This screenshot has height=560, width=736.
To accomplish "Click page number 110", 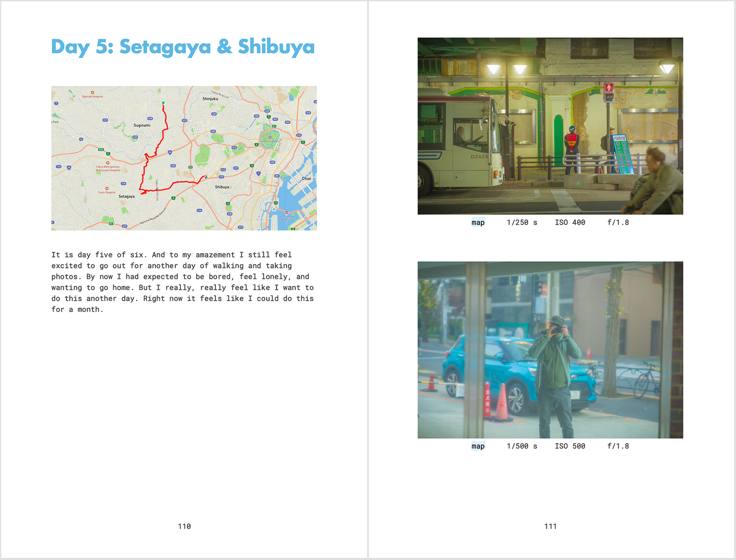I will pos(184,526).
